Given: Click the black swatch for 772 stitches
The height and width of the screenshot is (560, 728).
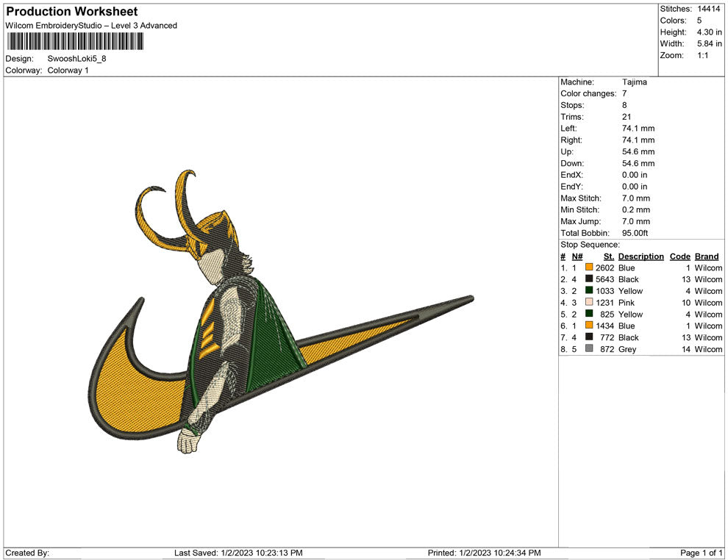Looking at the screenshot, I should point(589,337).
